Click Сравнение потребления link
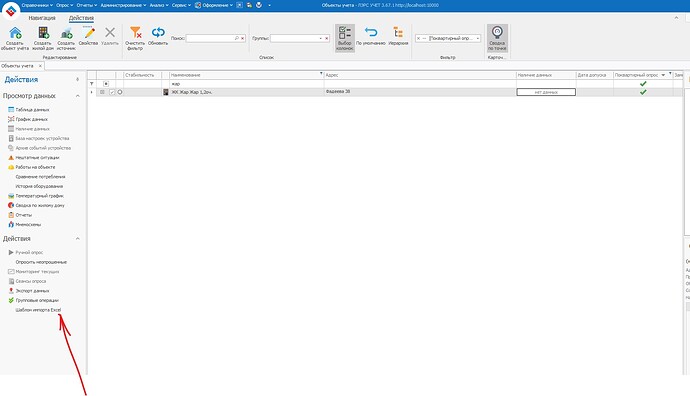This screenshot has height=396, width=690. [x=40, y=177]
